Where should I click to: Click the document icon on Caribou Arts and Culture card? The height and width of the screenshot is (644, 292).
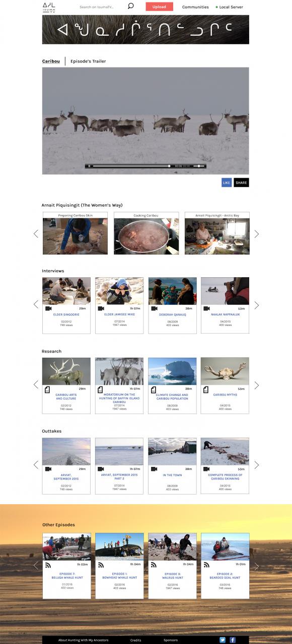pyautogui.click(x=47, y=389)
